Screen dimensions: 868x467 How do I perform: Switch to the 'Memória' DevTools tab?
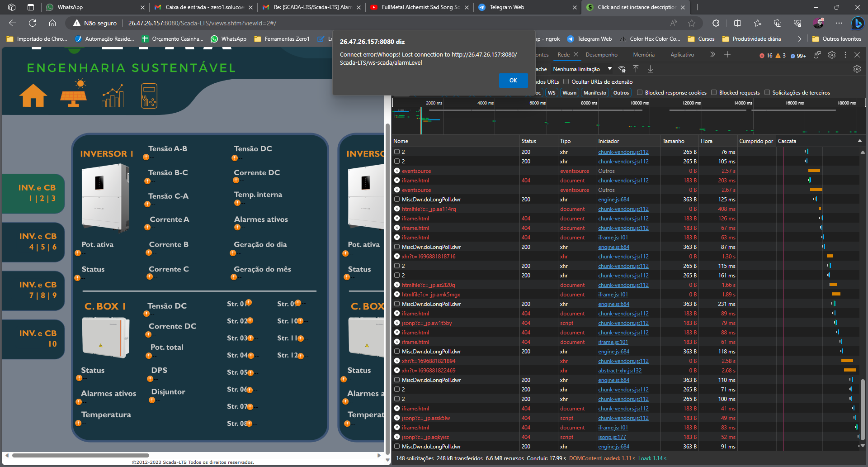(644, 54)
